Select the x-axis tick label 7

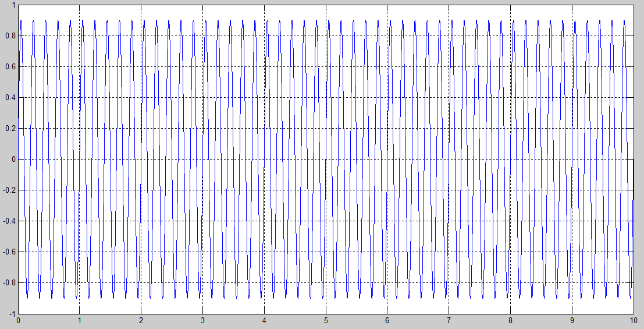tap(449, 320)
